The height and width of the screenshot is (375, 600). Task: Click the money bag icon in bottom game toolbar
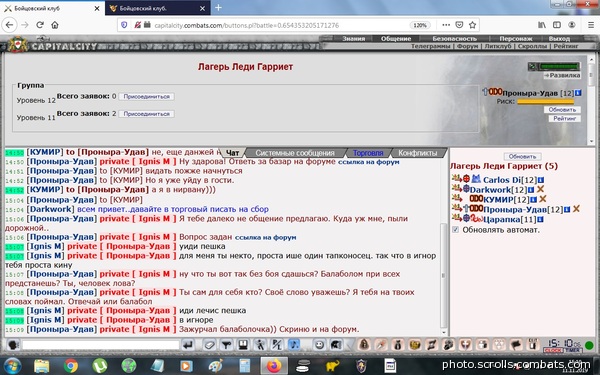tap(398, 345)
